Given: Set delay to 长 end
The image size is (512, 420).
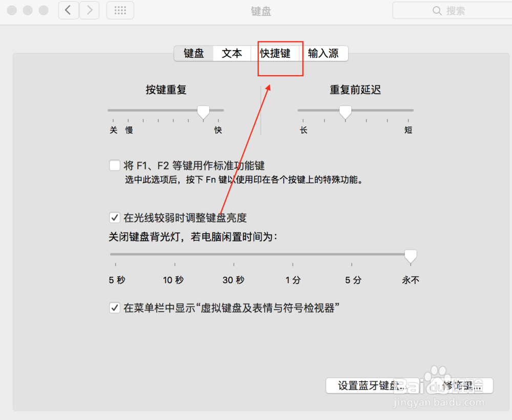Looking at the screenshot, I should point(304,130).
